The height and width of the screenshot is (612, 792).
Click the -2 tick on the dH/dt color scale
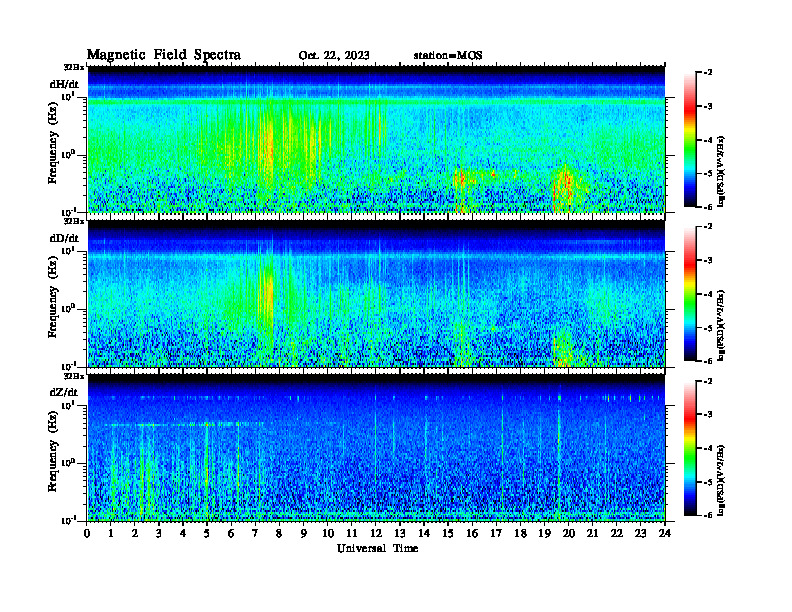[x=708, y=73]
